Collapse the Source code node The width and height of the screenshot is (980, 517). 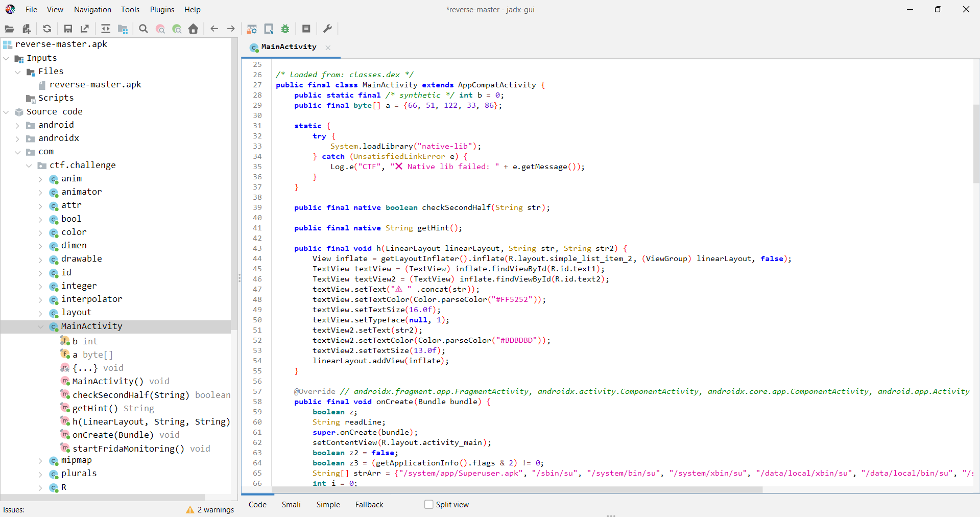tap(6, 112)
